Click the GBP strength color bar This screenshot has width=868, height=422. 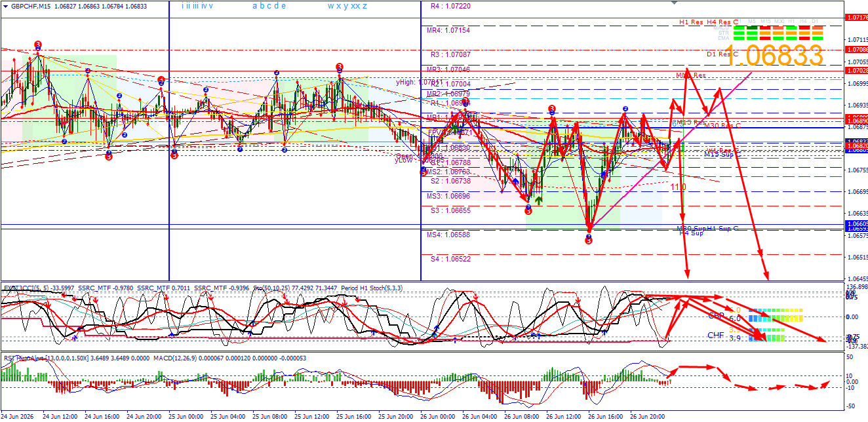(774, 318)
